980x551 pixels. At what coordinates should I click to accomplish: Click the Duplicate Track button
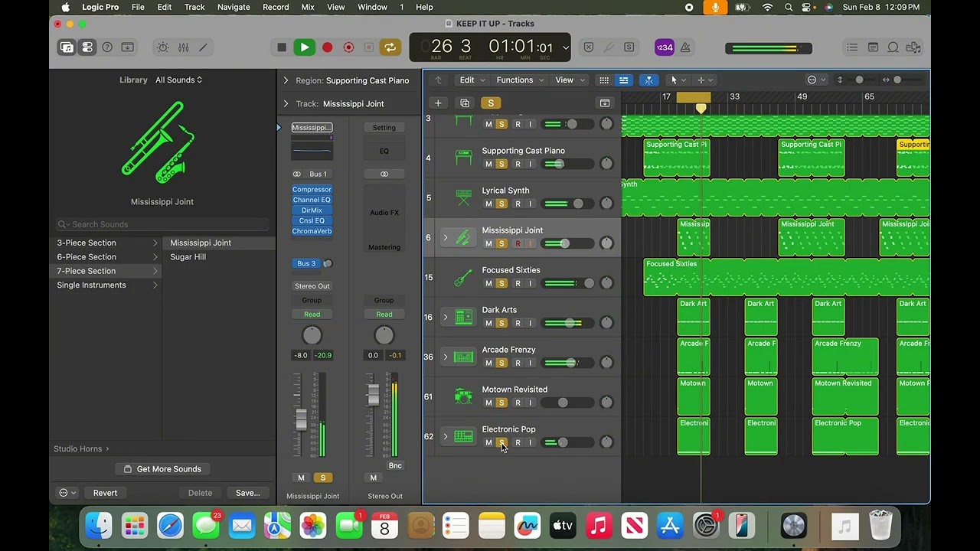pos(464,103)
